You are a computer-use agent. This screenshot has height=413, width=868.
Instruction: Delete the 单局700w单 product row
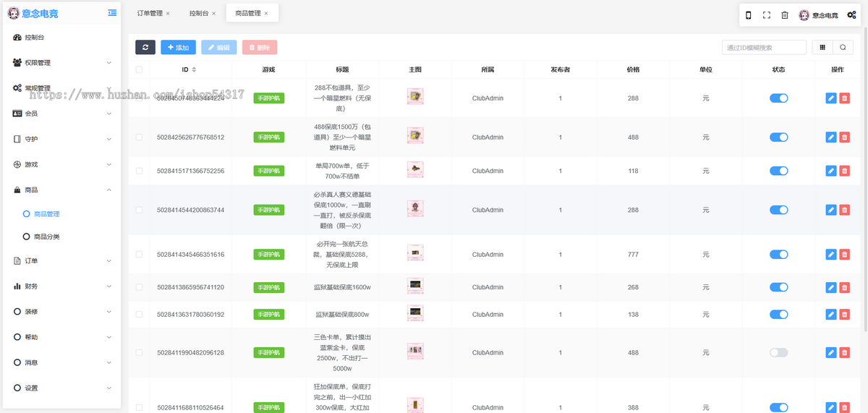845,171
